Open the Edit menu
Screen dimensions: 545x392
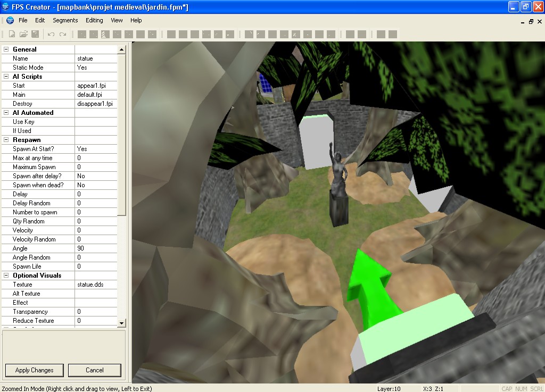[x=40, y=21]
